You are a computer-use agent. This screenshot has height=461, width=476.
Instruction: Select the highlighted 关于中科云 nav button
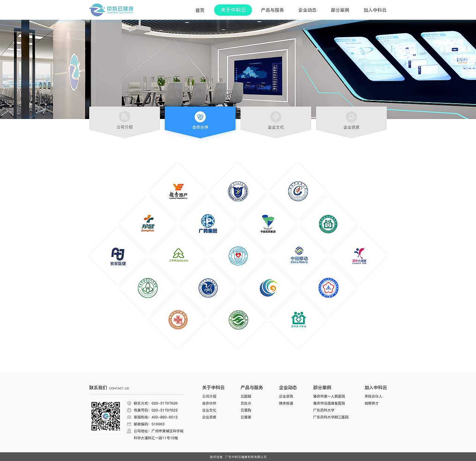(x=233, y=10)
